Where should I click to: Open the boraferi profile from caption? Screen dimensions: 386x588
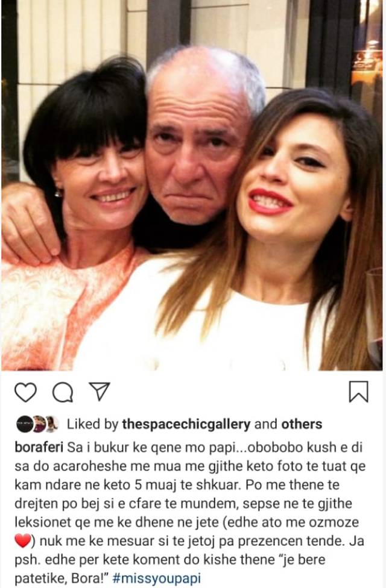39,448
